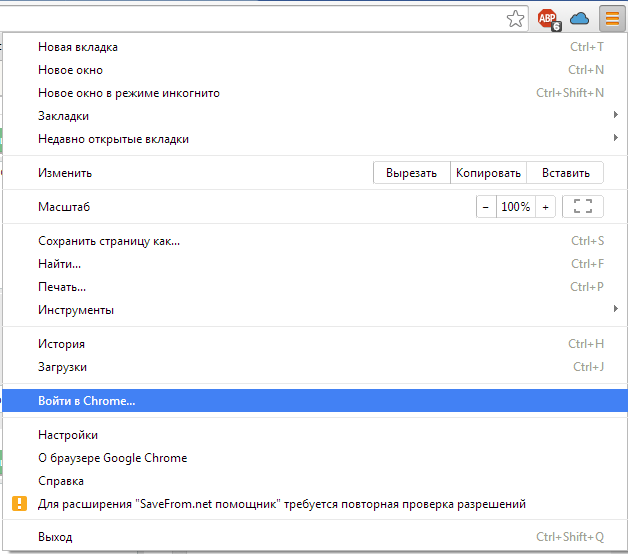Image resolution: width=628 pixels, height=554 pixels.
Task: Click the SaveFrom.net permissions recheck notice
Action: [x=315, y=504]
